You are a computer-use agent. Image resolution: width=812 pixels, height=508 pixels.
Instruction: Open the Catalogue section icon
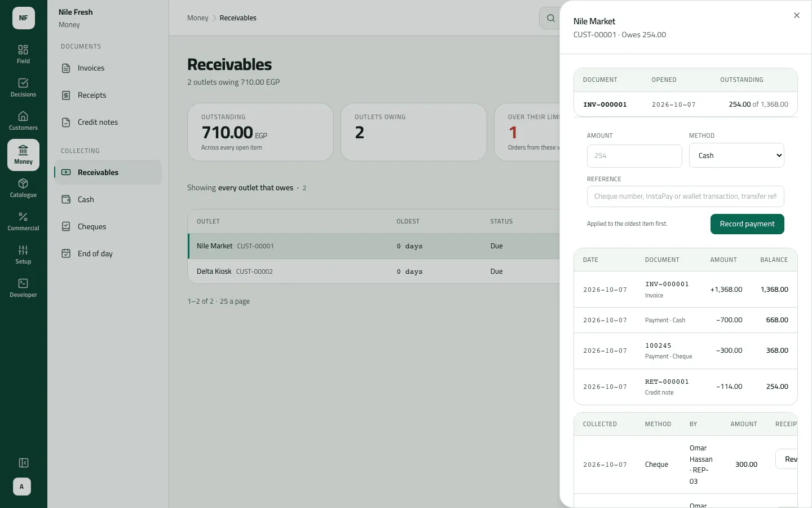(23, 188)
